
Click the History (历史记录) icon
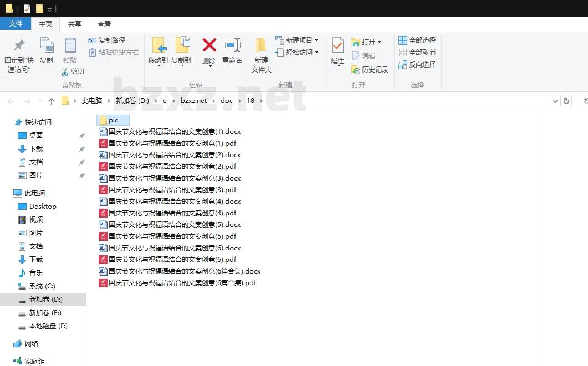pyautogui.click(x=356, y=70)
